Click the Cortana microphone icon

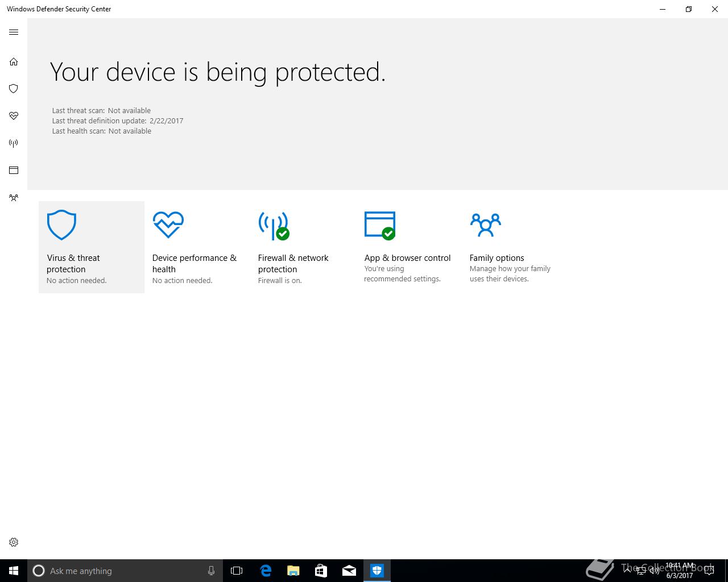pyautogui.click(x=211, y=571)
